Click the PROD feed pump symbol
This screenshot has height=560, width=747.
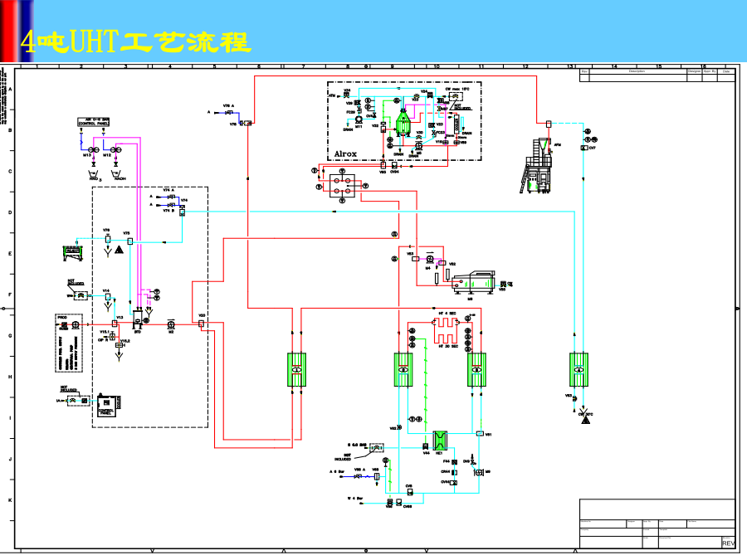[x=76, y=324]
